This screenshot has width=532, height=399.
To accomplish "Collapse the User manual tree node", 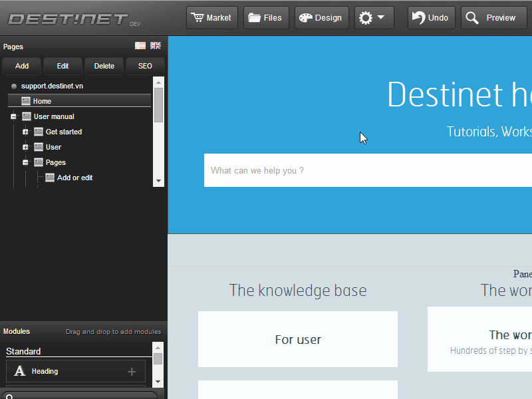I will [x=13, y=116].
